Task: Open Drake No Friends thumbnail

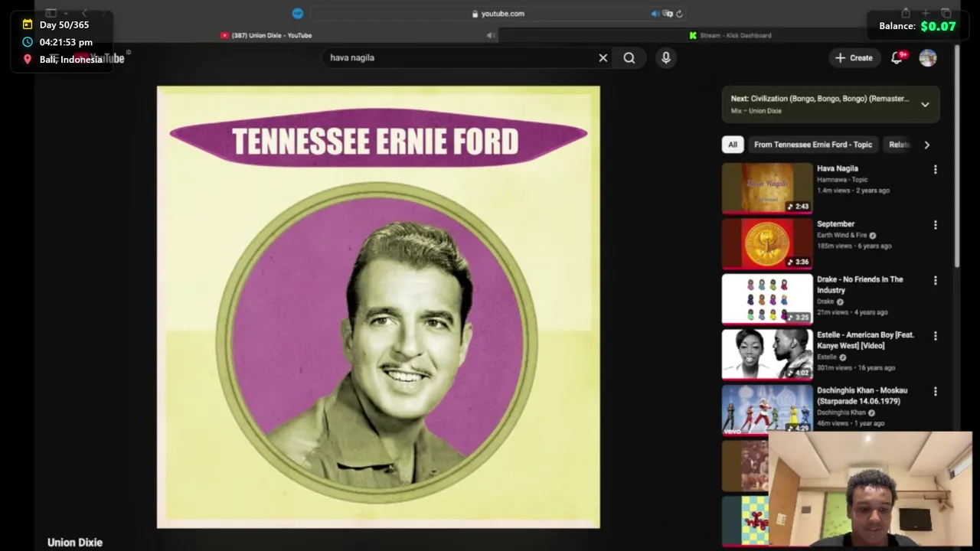Action: pyautogui.click(x=767, y=298)
